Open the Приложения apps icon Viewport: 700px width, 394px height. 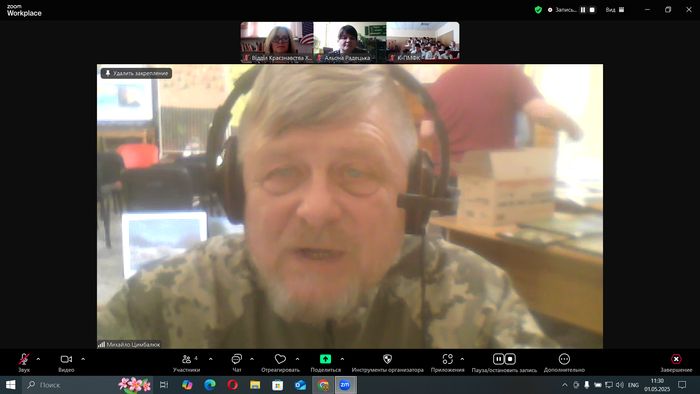[447, 359]
